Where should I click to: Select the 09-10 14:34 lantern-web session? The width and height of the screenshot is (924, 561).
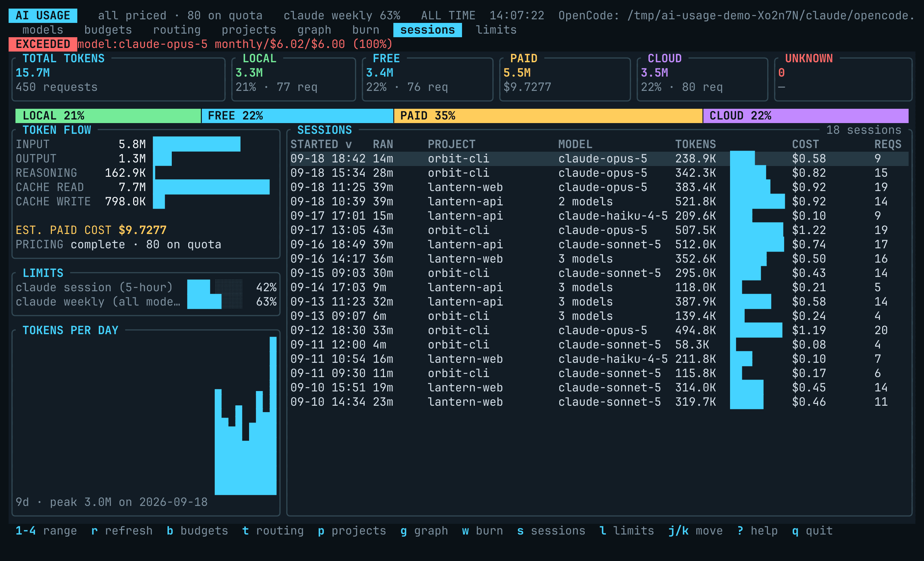click(x=599, y=402)
